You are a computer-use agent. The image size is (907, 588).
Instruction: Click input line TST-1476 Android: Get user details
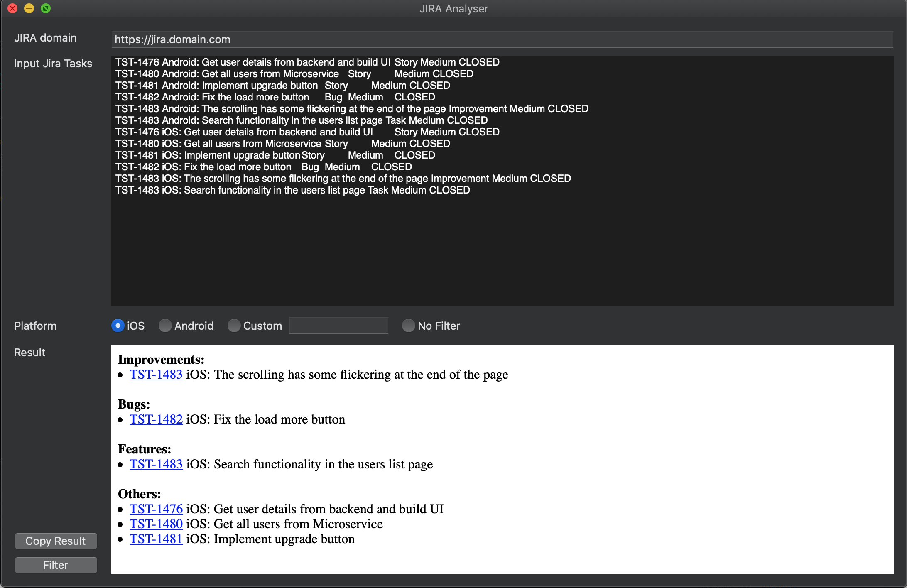(307, 62)
